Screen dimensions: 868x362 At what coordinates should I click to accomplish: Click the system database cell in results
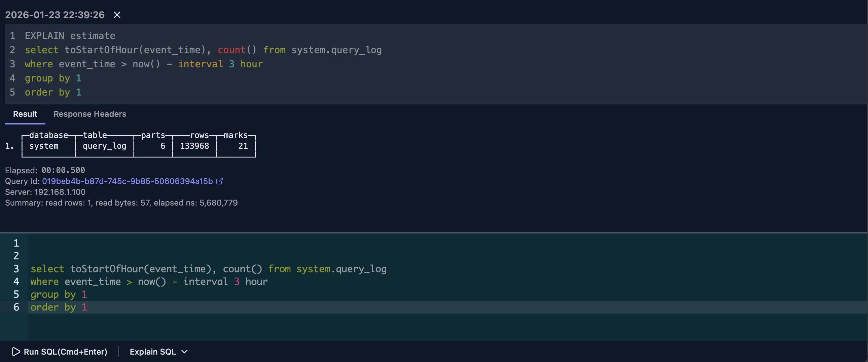(x=44, y=146)
